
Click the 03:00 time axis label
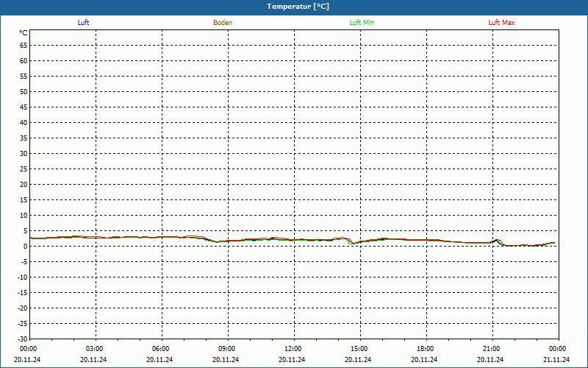(95, 349)
